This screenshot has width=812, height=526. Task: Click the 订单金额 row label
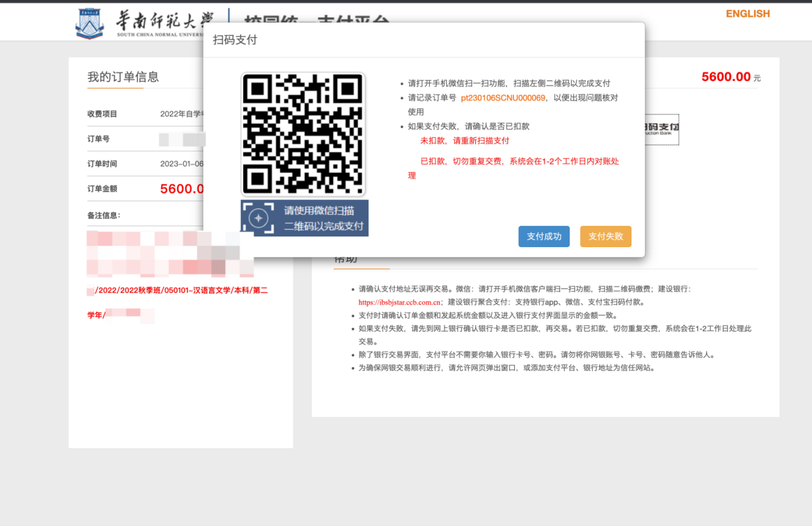pyautogui.click(x=102, y=189)
